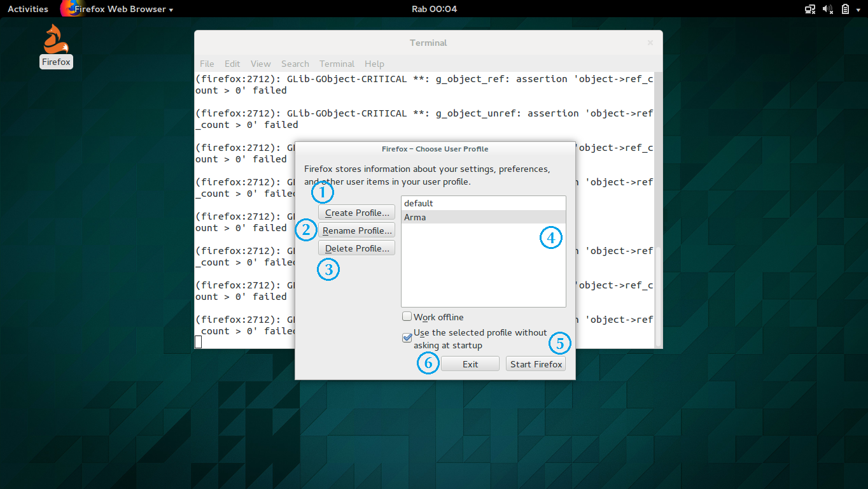This screenshot has width=868, height=489.
Task: Open the Terminal Help menu
Action: click(374, 64)
